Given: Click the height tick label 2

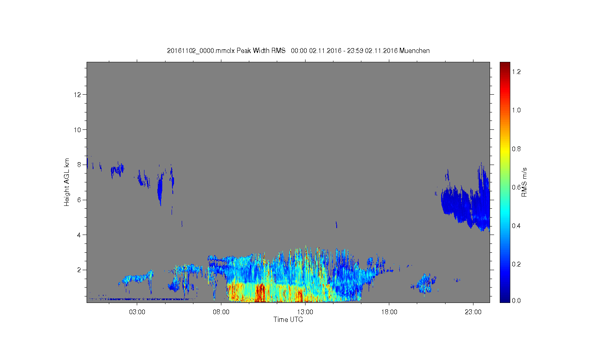Looking at the screenshot, I should click(80, 270).
